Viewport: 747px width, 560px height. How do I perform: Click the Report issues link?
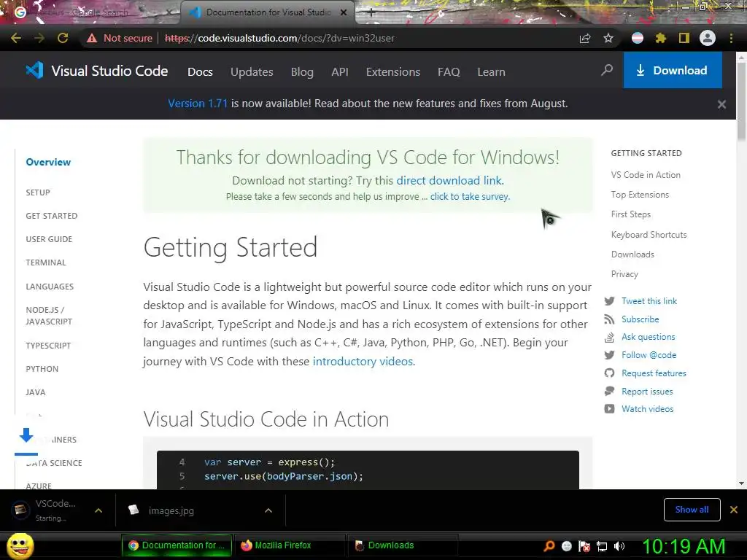pyautogui.click(x=648, y=392)
